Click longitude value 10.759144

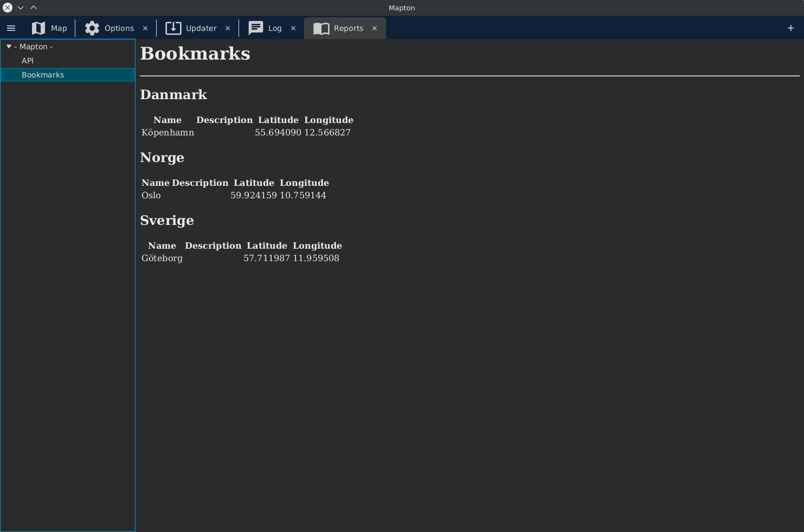pyautogui.click(x=303, y=195)
